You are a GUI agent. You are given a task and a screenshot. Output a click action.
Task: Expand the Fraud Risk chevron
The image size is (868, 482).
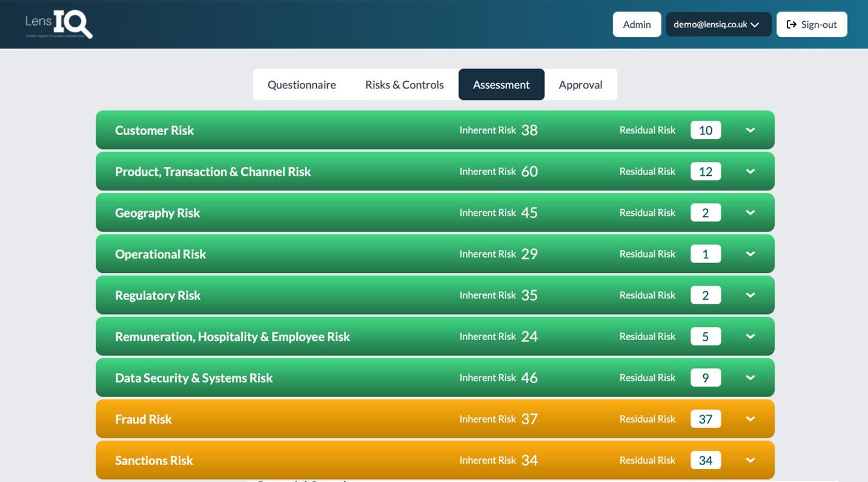(x=750, y=419)
